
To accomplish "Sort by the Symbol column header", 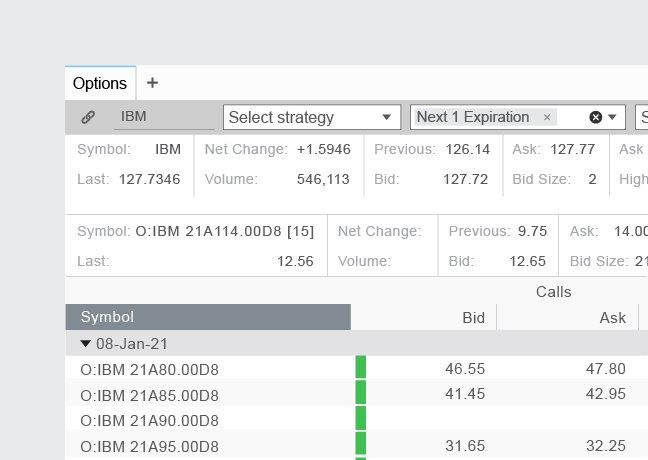I will [208, 317].
